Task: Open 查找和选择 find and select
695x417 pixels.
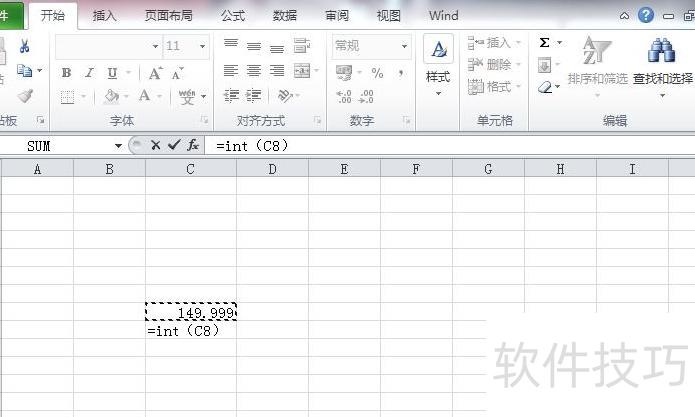Action: point(663,66)
